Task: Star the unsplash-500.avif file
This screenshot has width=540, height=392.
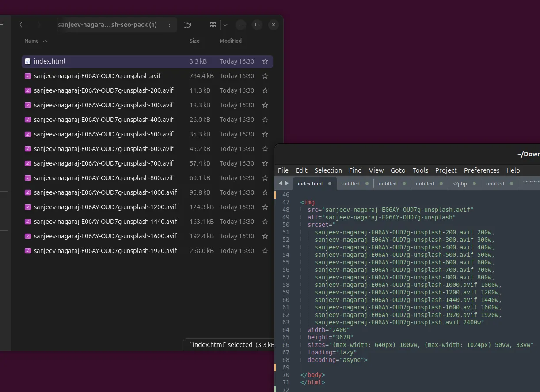Action: point(265,134)
